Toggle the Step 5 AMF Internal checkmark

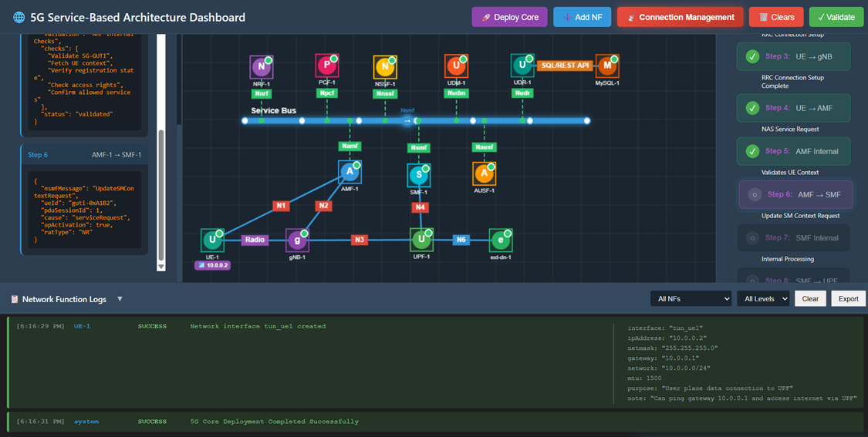tap(751, 152)
